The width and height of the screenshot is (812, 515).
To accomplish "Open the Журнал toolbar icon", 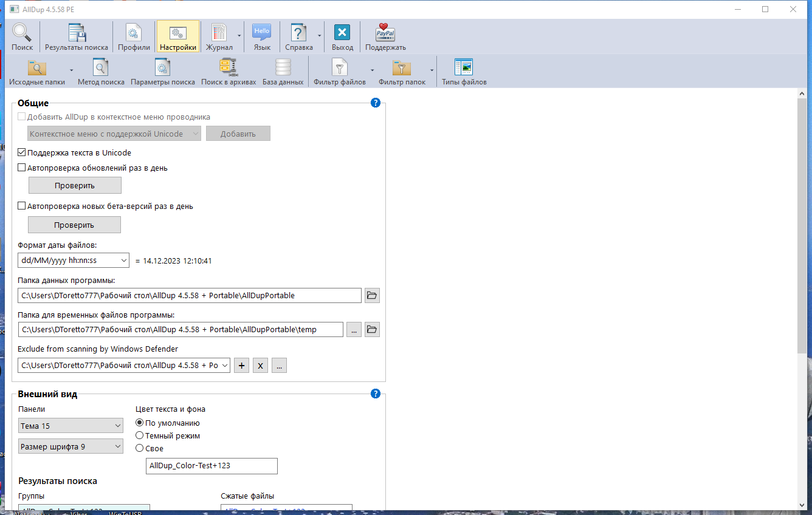I will [x=219, y=37].
